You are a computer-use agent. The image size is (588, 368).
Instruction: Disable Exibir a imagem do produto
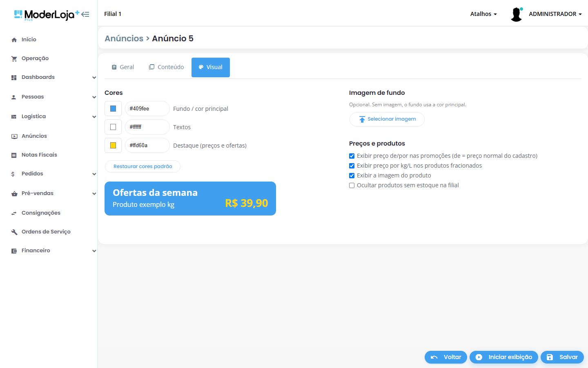click(352, 175)
